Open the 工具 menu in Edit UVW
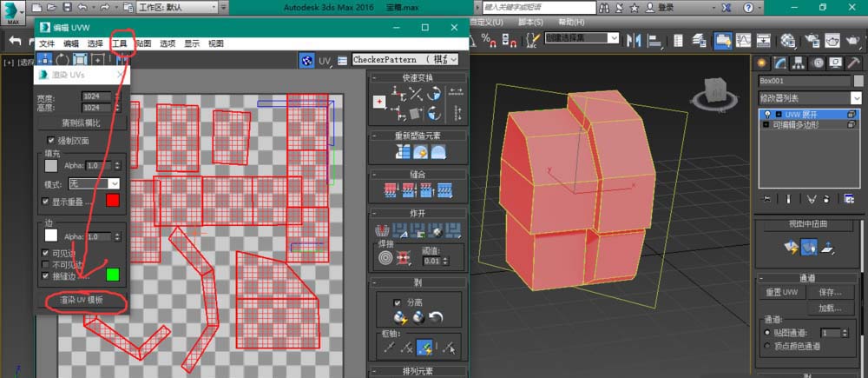This screenshot has height=378, width=868. coord(119,43)
